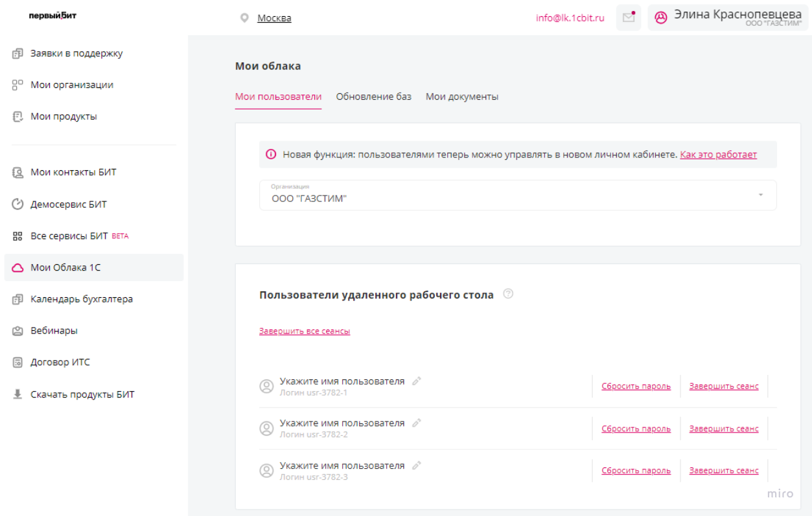
Task: Open Календарь бухгалтера from sidebar
Action: click(82, 299)
